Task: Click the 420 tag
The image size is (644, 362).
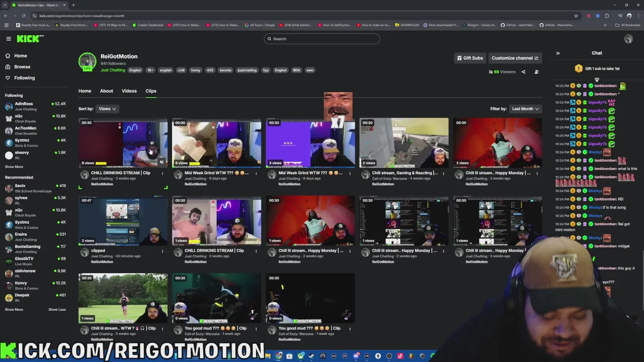Action: tap(210, 70)
